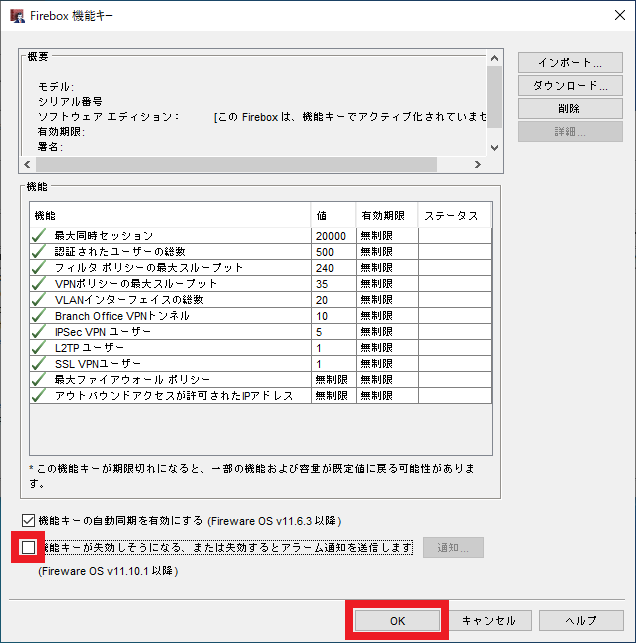Click the ステータス column header
Screen dimensions: 636x643
click(x=454, y=215)
